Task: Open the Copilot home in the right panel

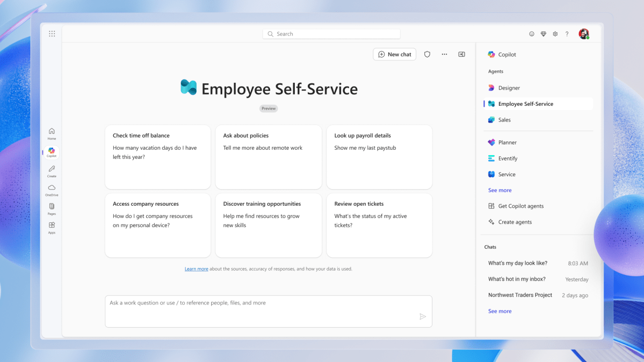Action: pyautogui.click(x=503, y=54)
